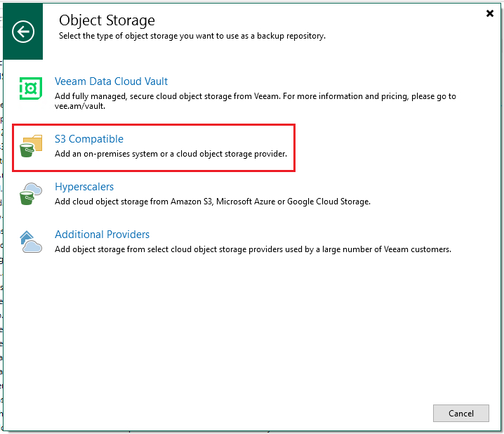The image size is (504, 434).
Task: Click the S3 Compatible bucket folder icon
Action: [x=31, y=146]
